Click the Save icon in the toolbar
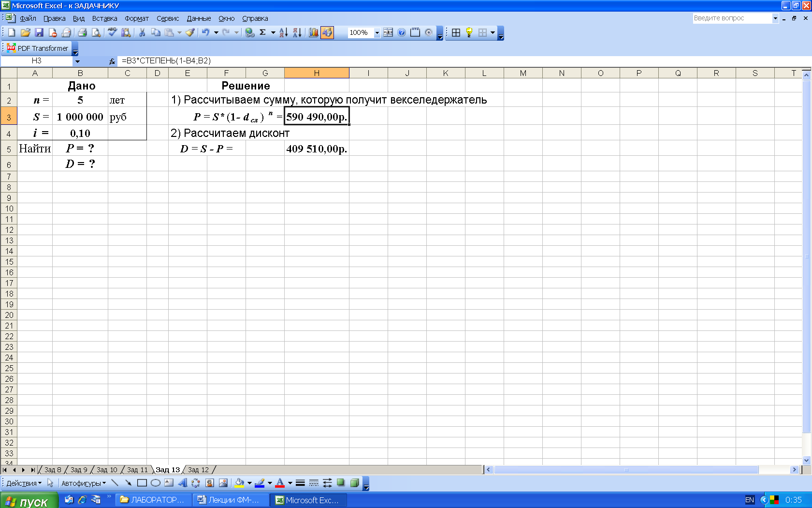This screenshot has width=812, height=508. point(39,32)
